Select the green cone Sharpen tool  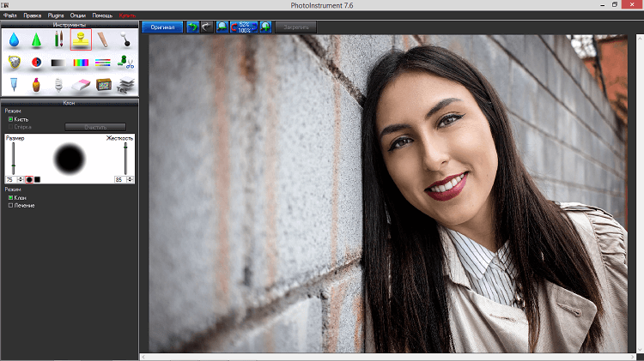point(36,39)
